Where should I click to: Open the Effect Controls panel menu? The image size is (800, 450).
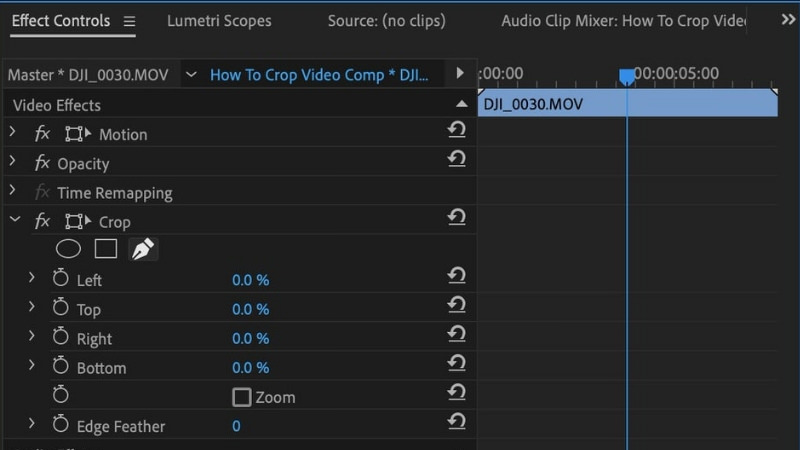129,21
